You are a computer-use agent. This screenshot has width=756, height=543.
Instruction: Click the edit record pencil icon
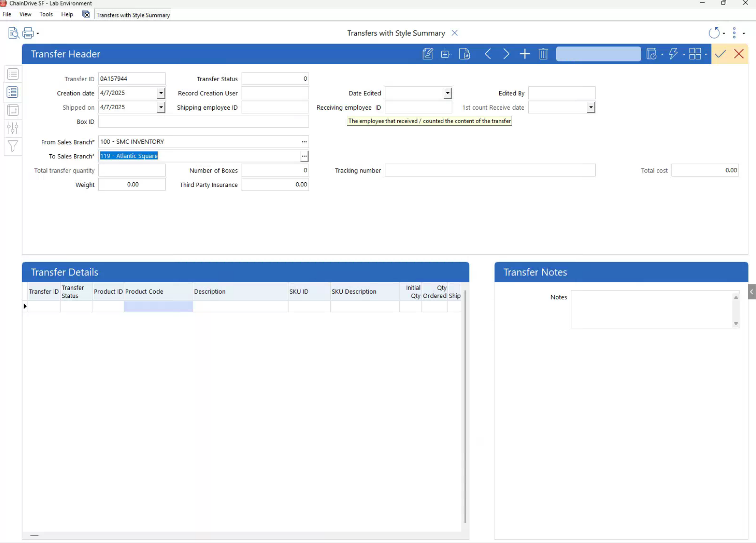point(428,54)
